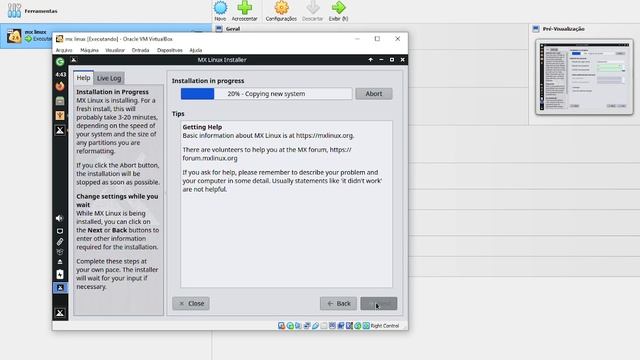Select the mx linux VM icon in list

[14, 36]
